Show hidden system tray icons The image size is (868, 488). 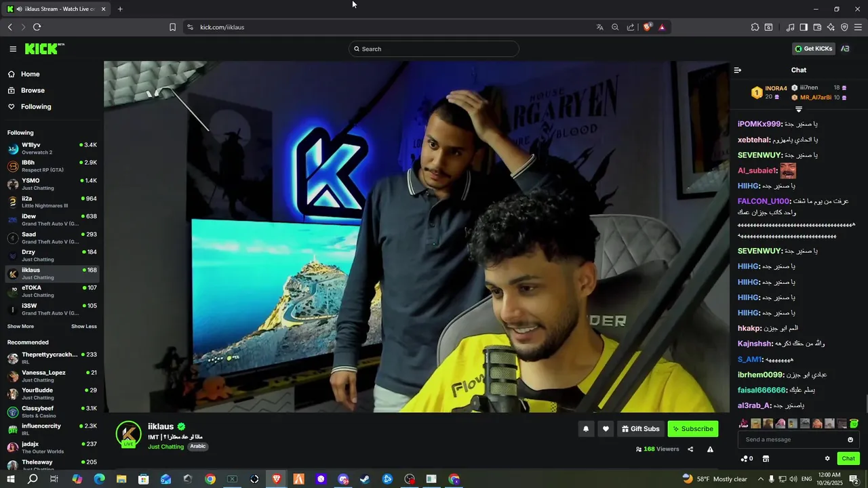(760, 479)
